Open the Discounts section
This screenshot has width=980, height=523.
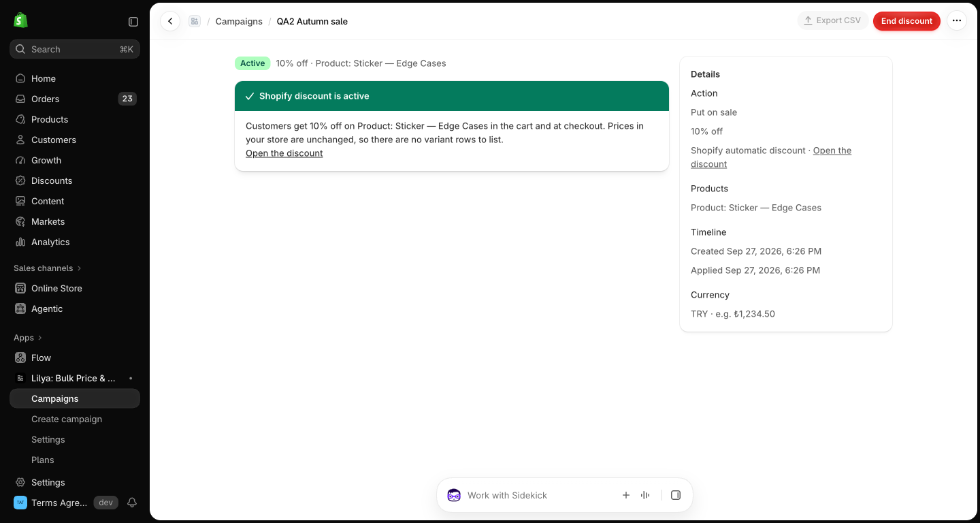pos(75,180)
